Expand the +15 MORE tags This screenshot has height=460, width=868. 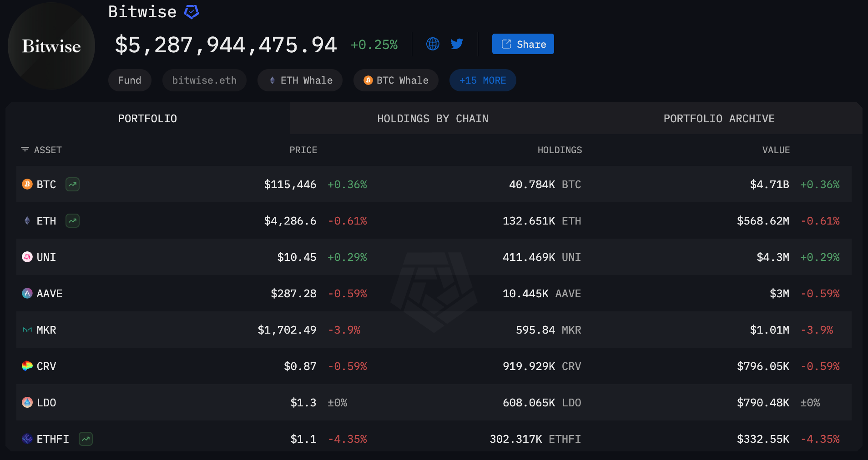tap(483, 80)
